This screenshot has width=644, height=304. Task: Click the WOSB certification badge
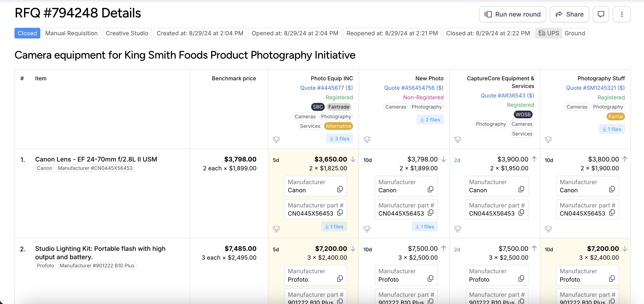(523, 114)
